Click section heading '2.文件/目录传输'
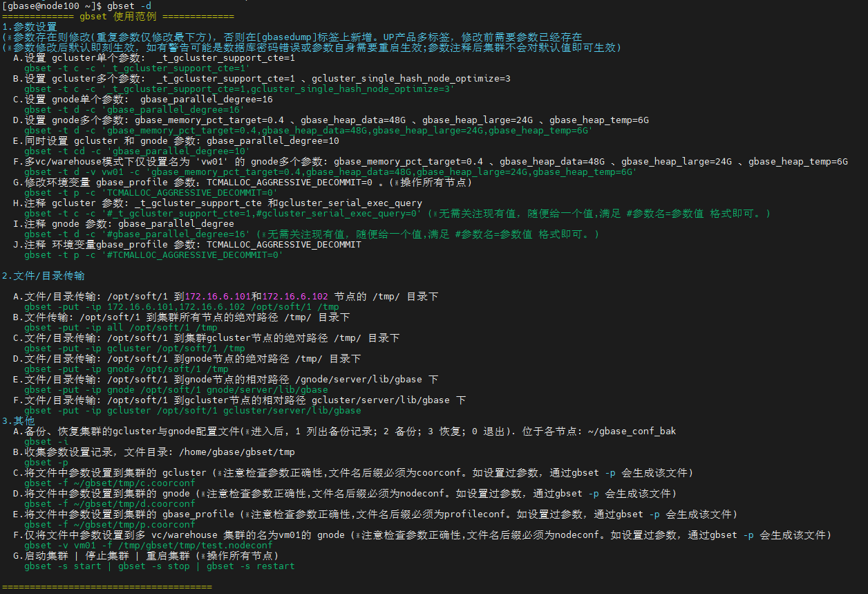Viewport: 868px width, 594px height. 45,275
